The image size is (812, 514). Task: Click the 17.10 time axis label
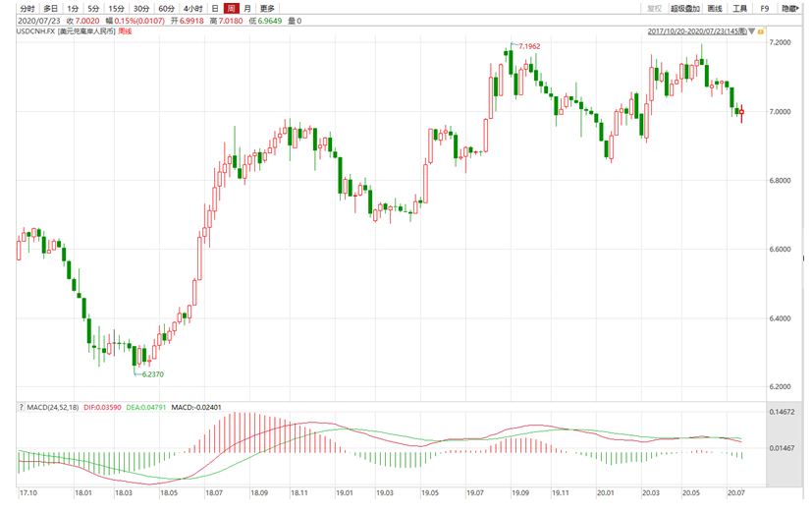pyautogui.click(x=27, y=492)
